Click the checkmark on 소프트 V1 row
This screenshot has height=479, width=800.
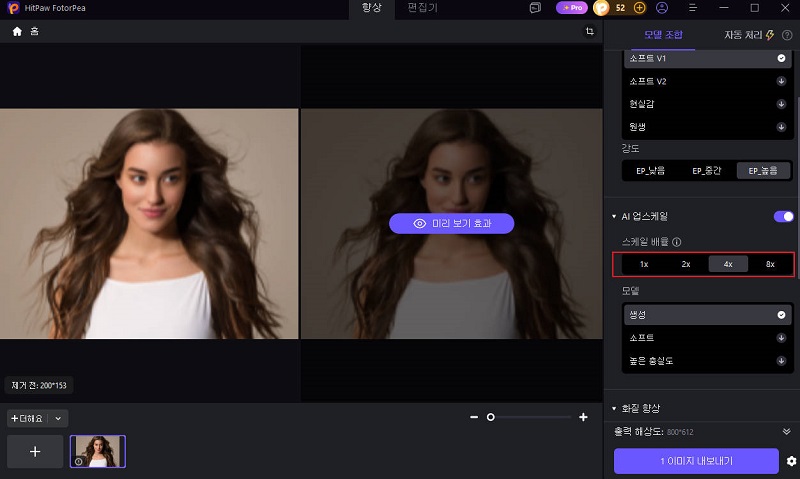click(781, 58)
